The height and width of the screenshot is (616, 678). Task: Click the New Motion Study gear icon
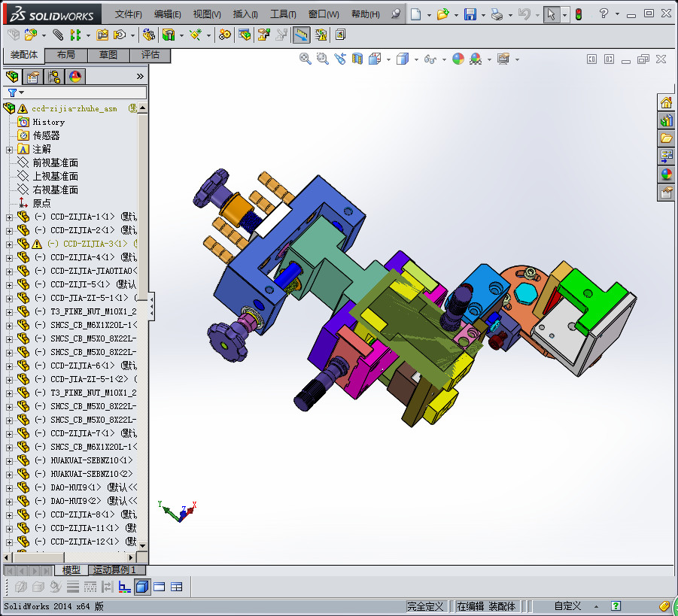225,35
